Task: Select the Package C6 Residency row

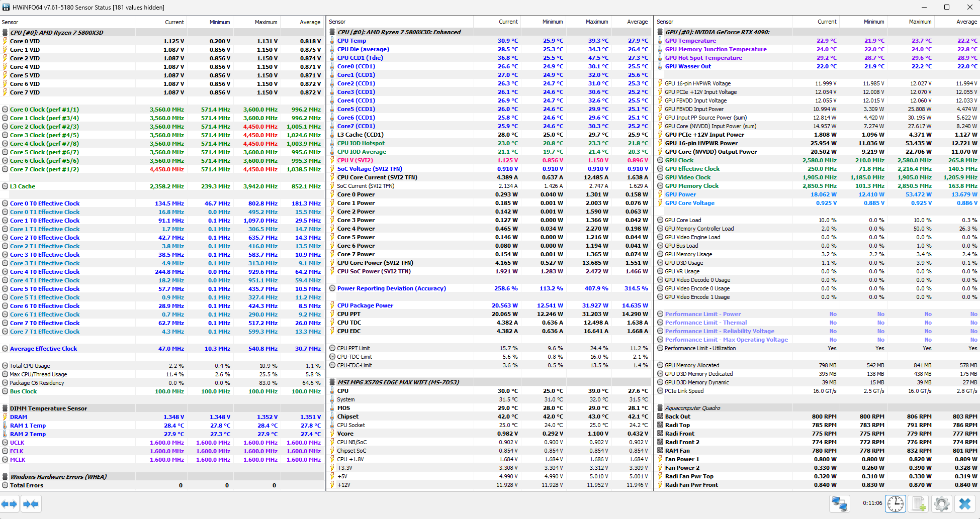Action: tap(162, 383)
